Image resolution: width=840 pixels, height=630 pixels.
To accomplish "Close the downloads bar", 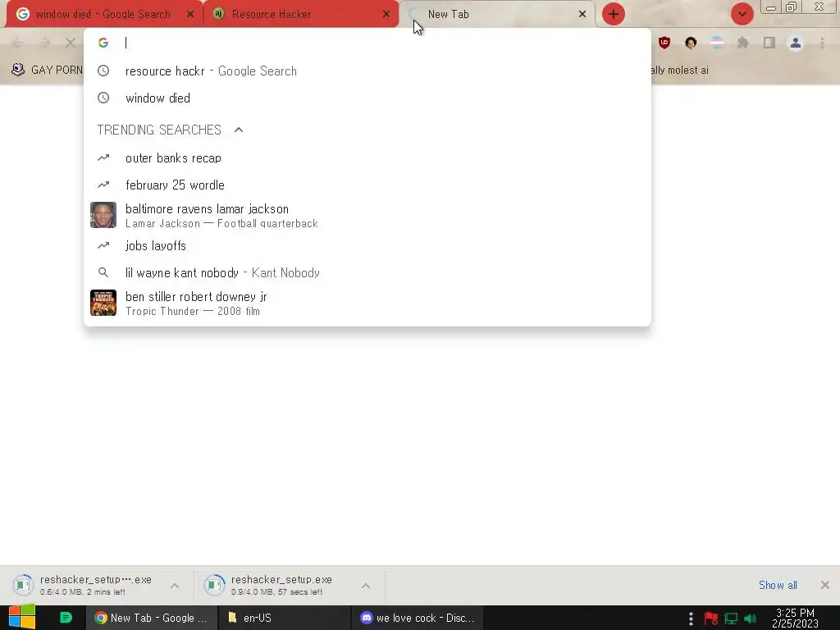I will tap(825, 585).
